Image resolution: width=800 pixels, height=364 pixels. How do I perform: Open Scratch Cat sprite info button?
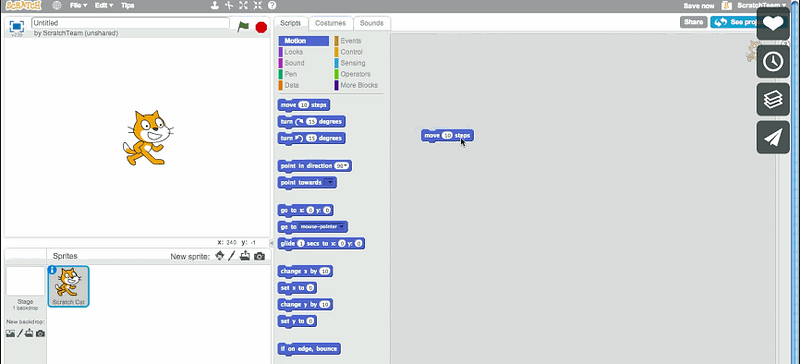click(x=52, y=270)
